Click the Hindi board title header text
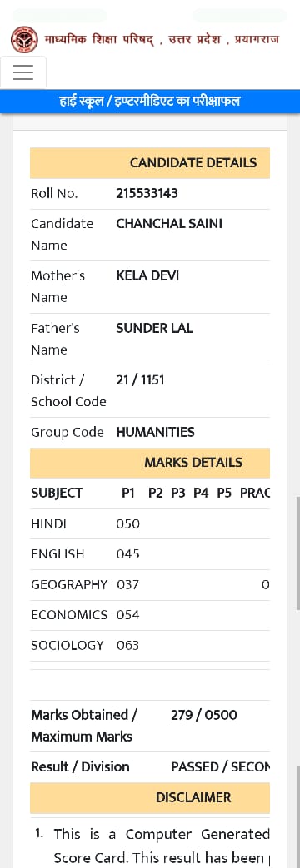Viewport: 300px width, 868px height. click(162, 40)
